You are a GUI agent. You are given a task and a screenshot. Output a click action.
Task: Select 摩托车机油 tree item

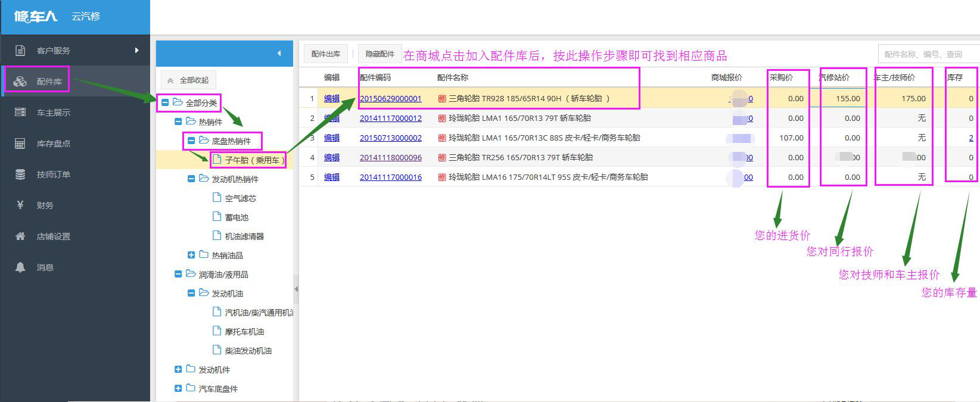244,332
